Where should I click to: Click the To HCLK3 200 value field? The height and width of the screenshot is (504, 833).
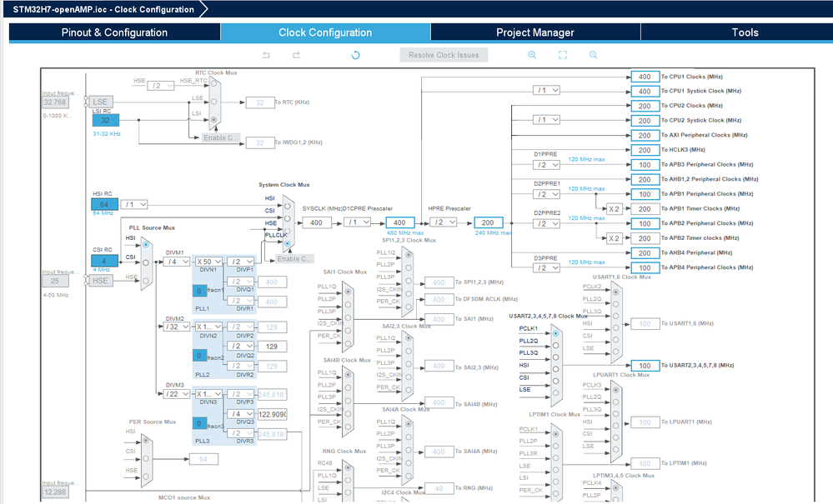tap(645, 150)
